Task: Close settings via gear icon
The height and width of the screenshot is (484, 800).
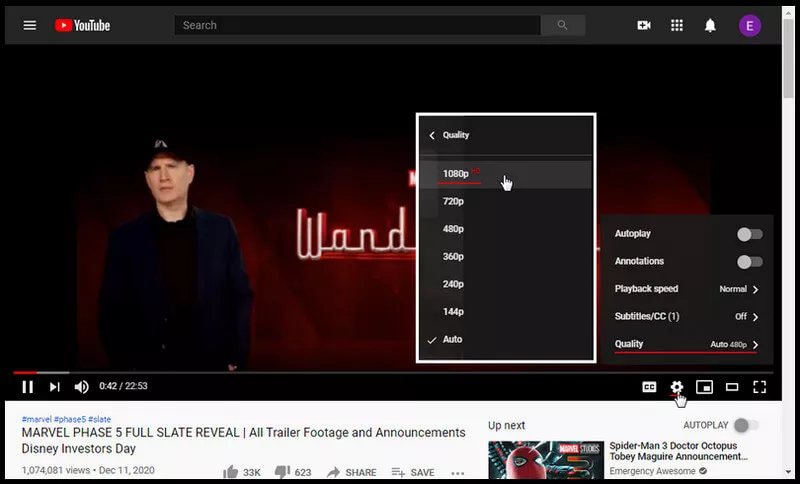Action: tap(677, 387)
